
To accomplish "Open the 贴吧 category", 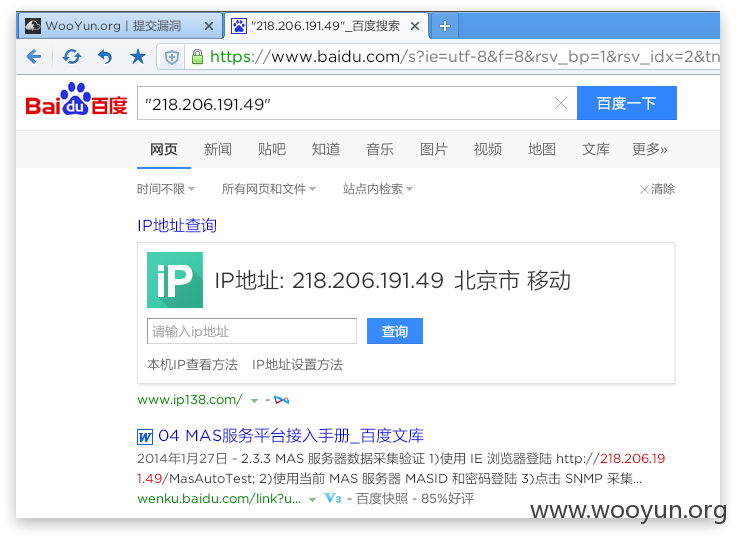I will pyautogui.click(x=272, y=149).
